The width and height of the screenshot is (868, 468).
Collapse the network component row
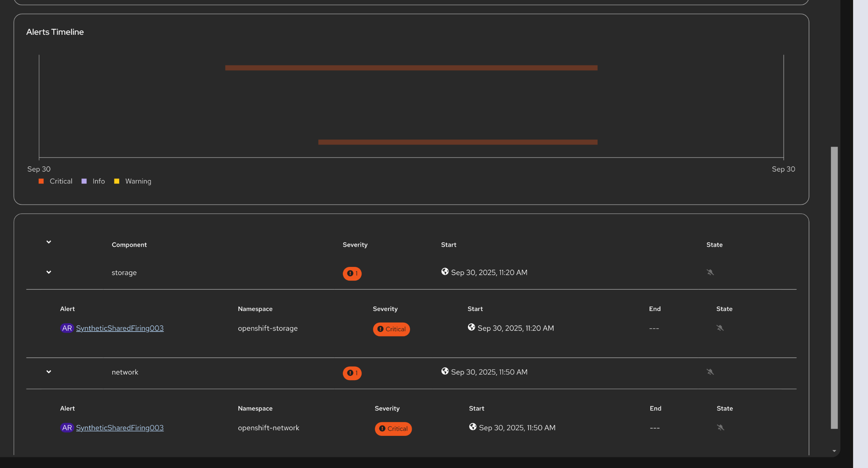(49, 372)
